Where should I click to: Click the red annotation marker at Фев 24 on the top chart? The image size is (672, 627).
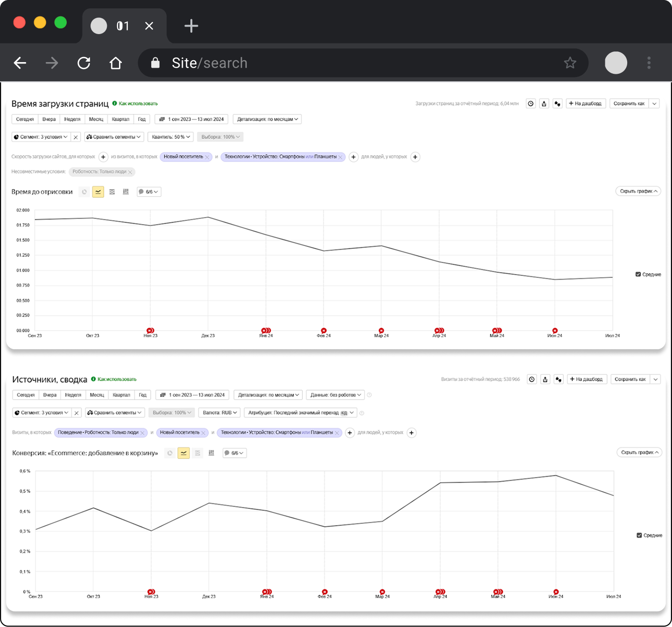[x=323, y=331]
